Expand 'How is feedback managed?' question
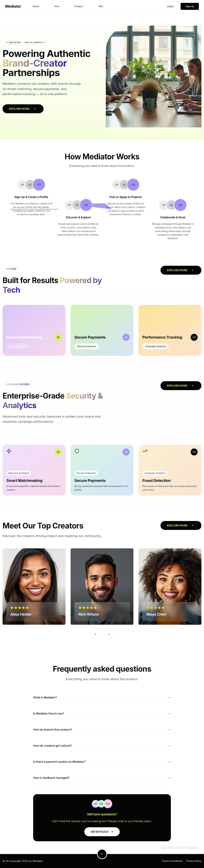The image size is (204, 868). tap(102, 778)
